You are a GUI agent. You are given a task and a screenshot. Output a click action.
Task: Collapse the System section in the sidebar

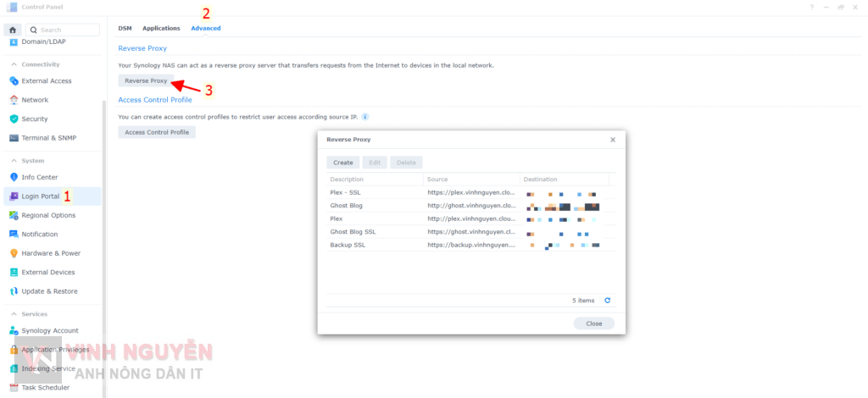(14, 161)
